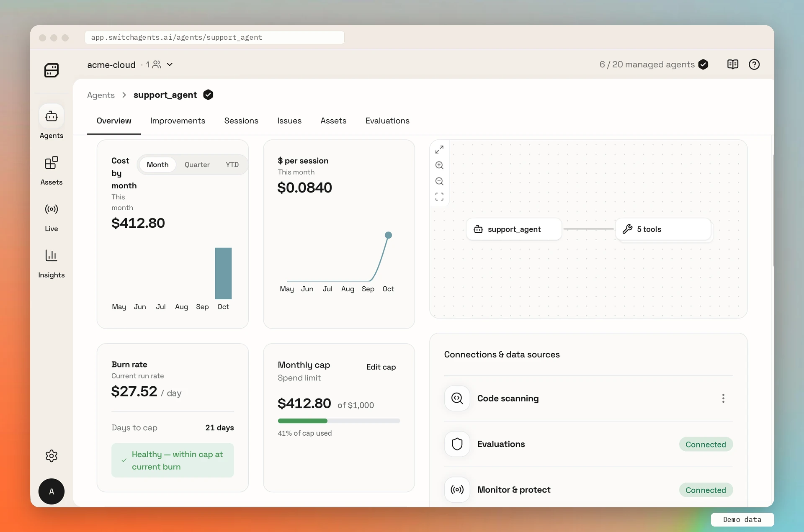Image resolution: width=804 pixels, height=532 pixels.
Task: Click the browser address bar
Action: pos(214,37)
